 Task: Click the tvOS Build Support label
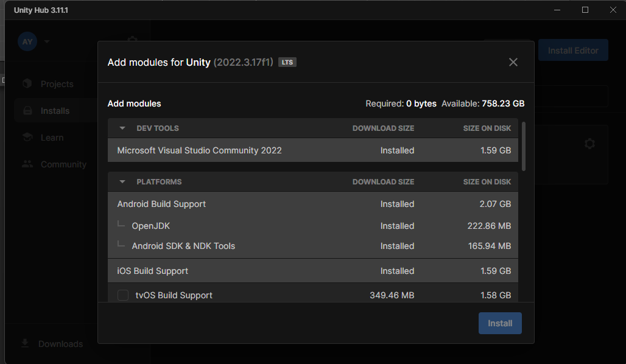[174, 296]
